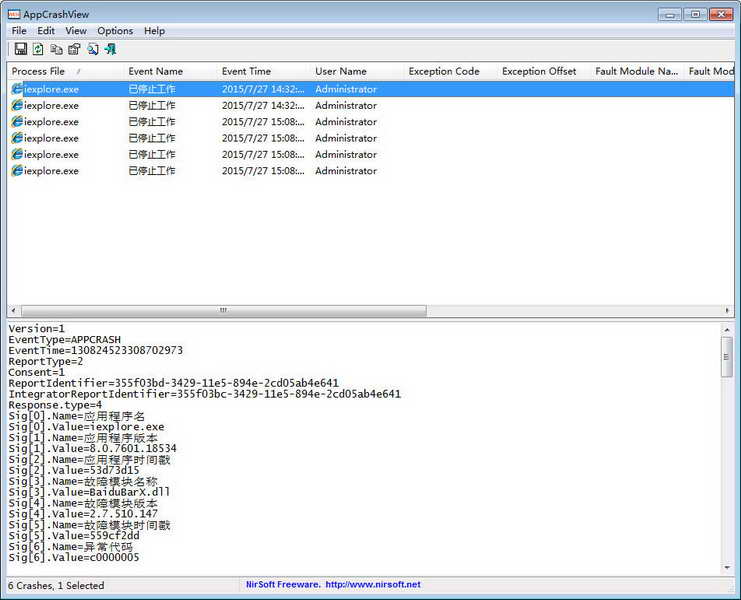
Task: Click the line 'ReportType=2'
Action: click(46, 361)
